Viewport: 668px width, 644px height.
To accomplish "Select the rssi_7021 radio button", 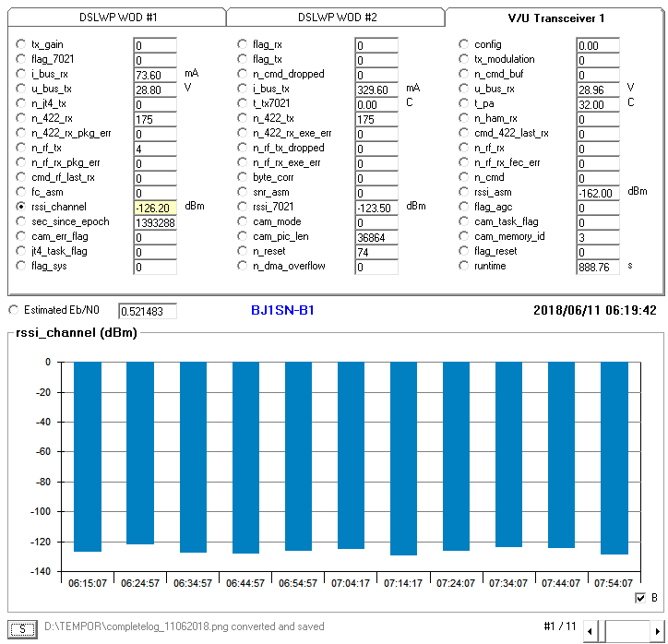I will tap(242, 207).
